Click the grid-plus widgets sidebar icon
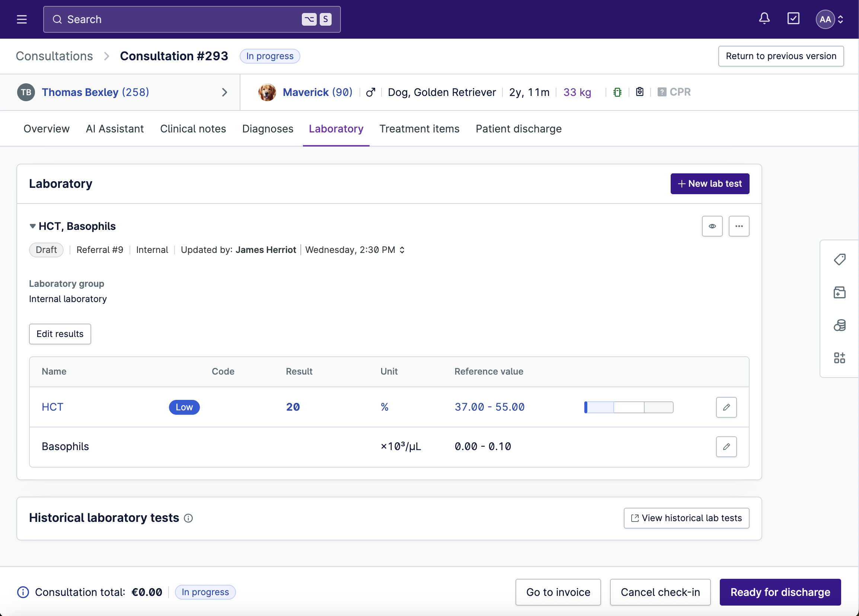The height and width of the screenshot is (616, 859). 839,358
